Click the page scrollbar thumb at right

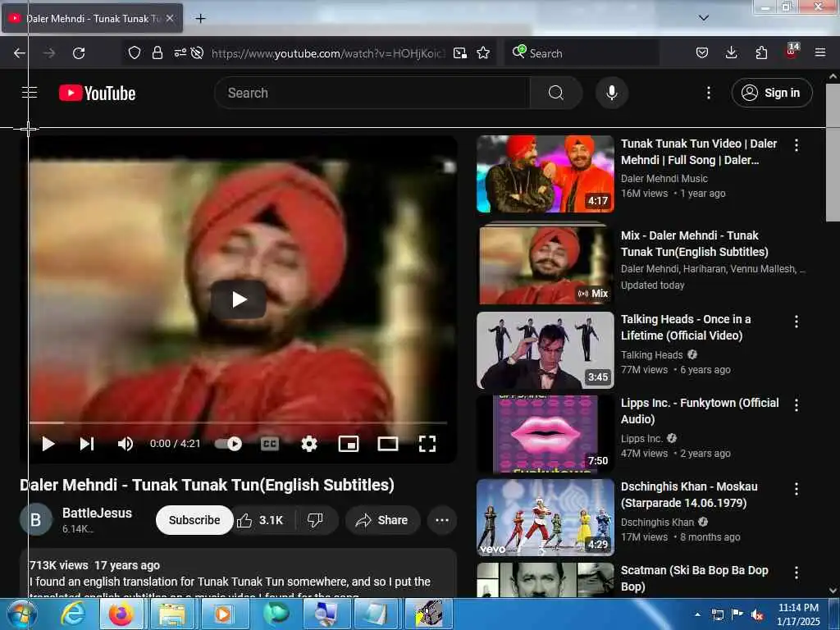833,152
